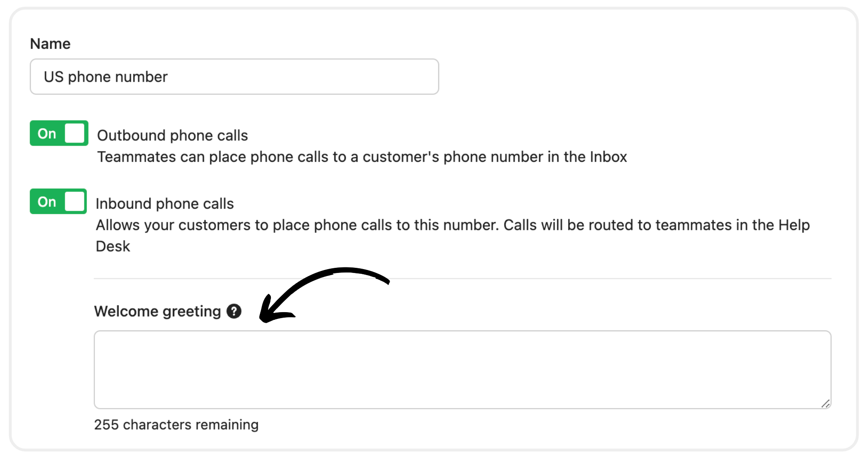Screen dimensions: 868x465
Task: Click the "Outbound phone calls" label
Action: [x=172, y=135]
